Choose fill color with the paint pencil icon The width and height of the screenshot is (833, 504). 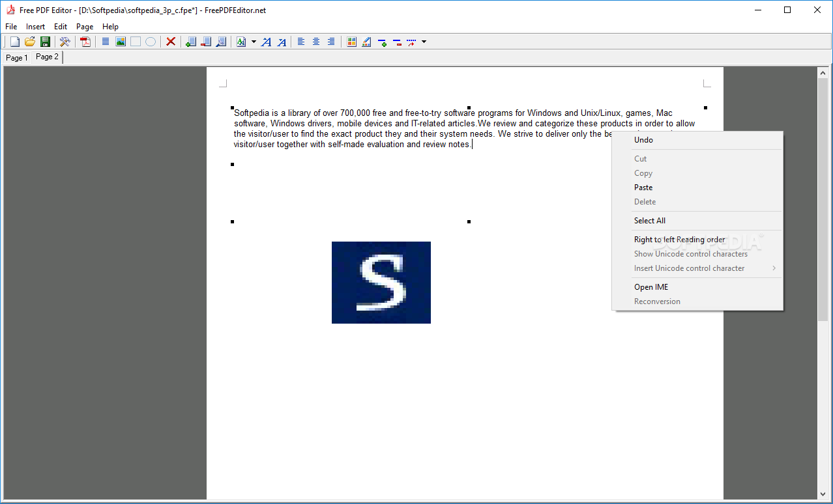pyautogui.click(x=367, y=42)
